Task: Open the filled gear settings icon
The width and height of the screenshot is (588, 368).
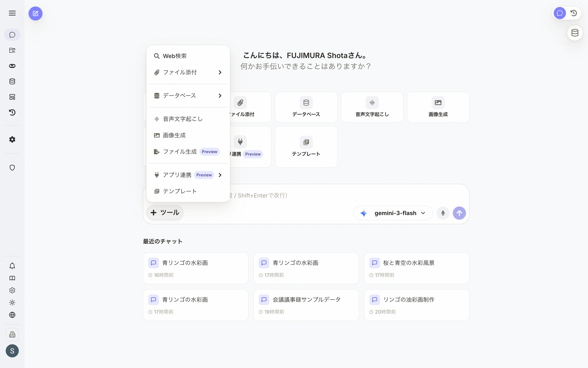Action: tap(12, 139)
